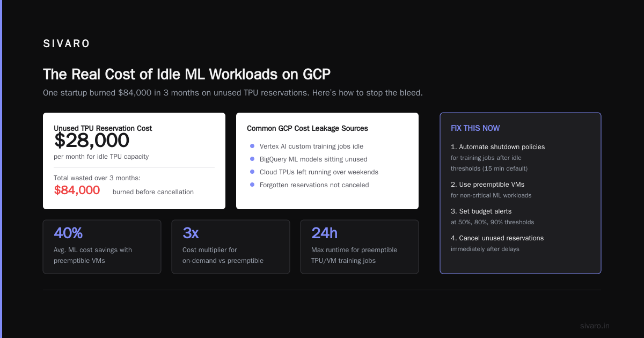The width and height of the screenshot is (644, 338).
Task: Open the sivaro.in footer link
Action: [x=595, y=326]
